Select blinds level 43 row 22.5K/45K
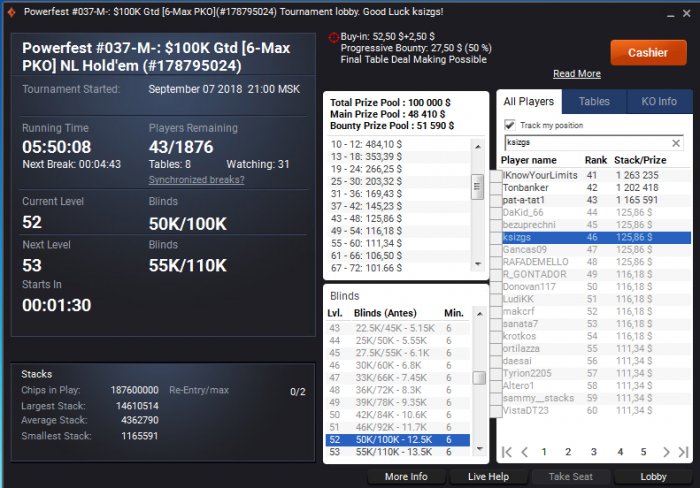700x488 pixels. (x=397, y=328)
